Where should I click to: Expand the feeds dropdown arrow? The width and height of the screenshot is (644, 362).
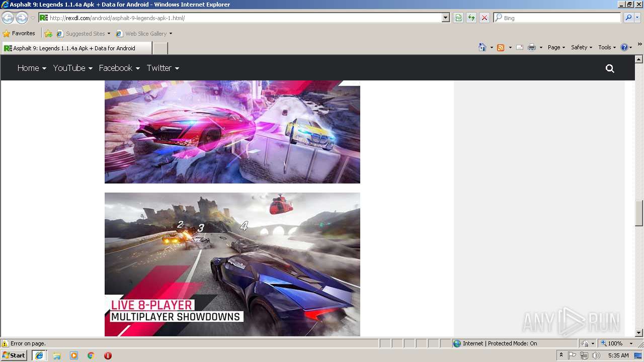coord(510,47)
